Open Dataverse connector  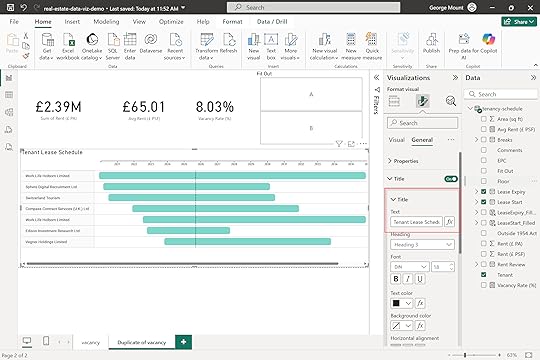click(x=151, y=43)
